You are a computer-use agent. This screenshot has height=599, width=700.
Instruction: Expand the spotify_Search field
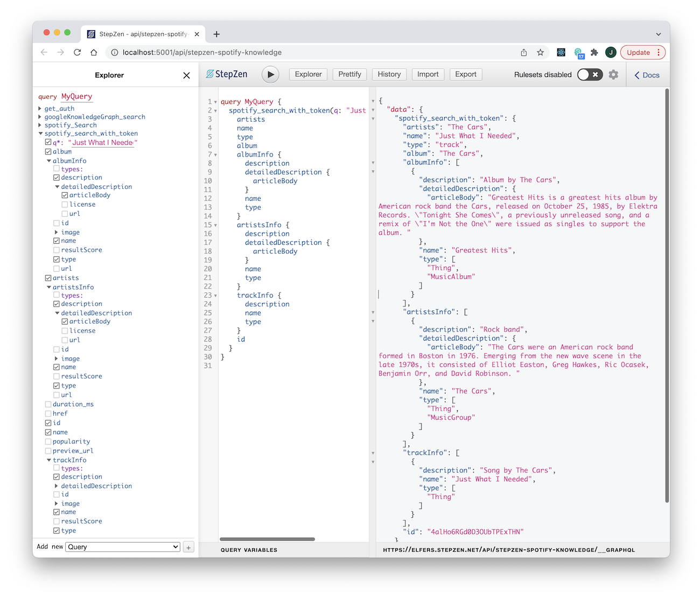click(x=40, y=125)
